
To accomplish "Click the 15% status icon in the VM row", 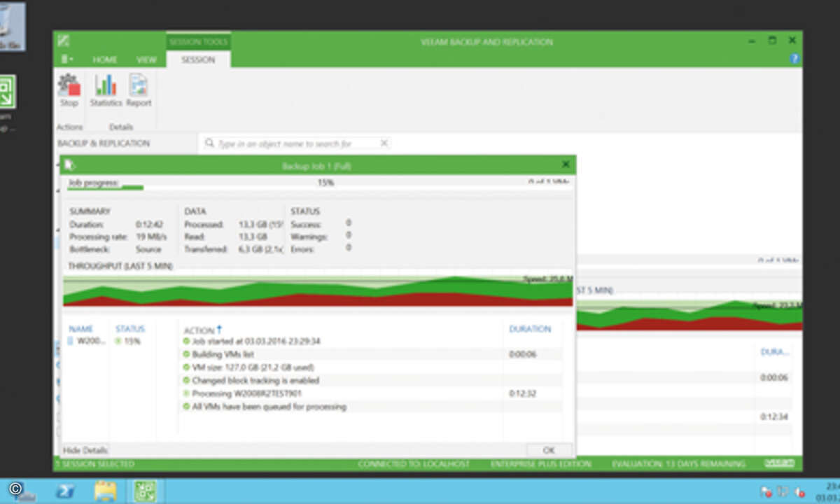I will [x=118, y=341].
